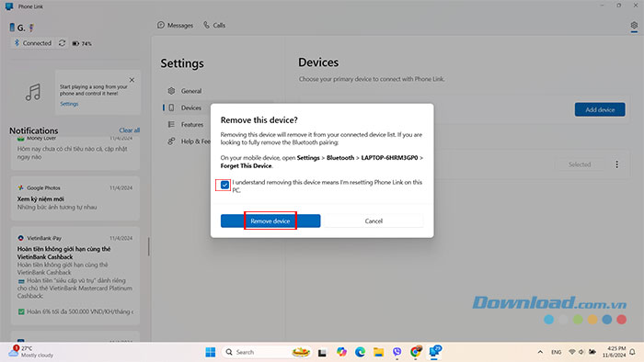Click the taskbar battery tray icon
Screen dimensions: 644x362
592,352
